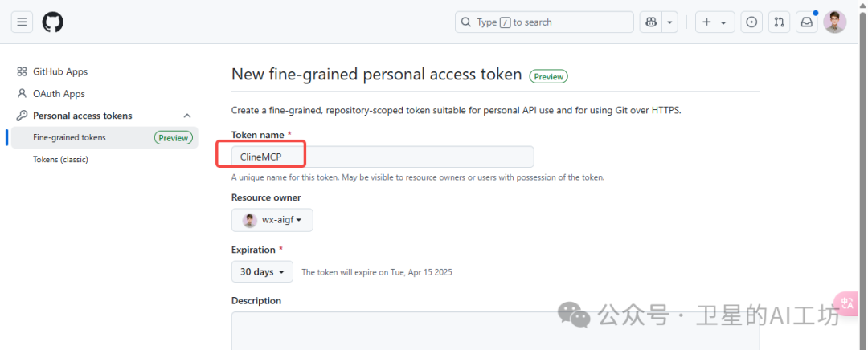Screen dimensions: 868x350
Task: Open the wx-aigf resource owner dropdown
Action: pos(272,219)
